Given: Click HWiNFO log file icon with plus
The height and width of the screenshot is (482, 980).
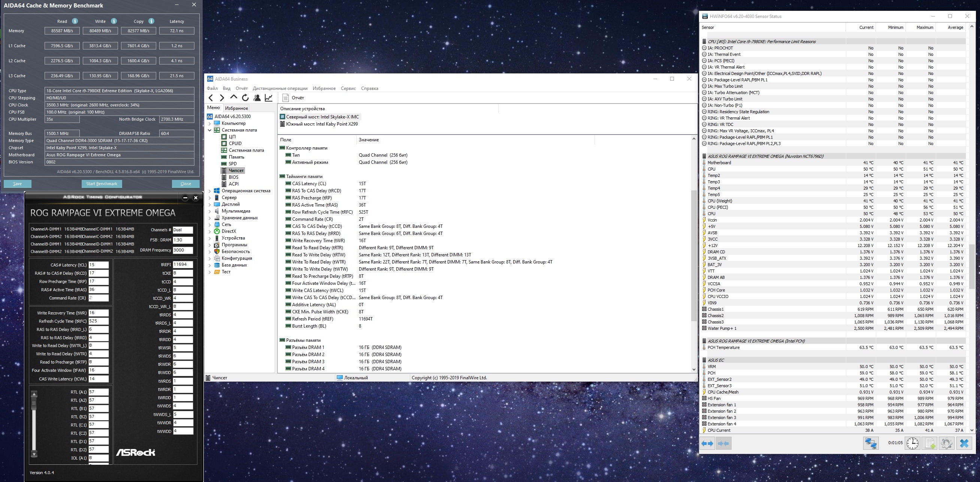Looking at the screenshot, I should [x=929, y=443].
